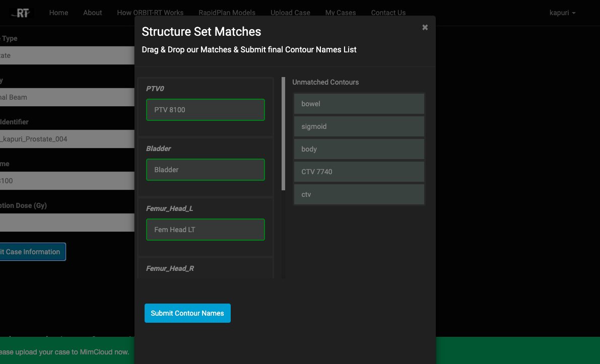
Task: Pick the CTV 7740 contour item
Action: [x=359, y=172]
